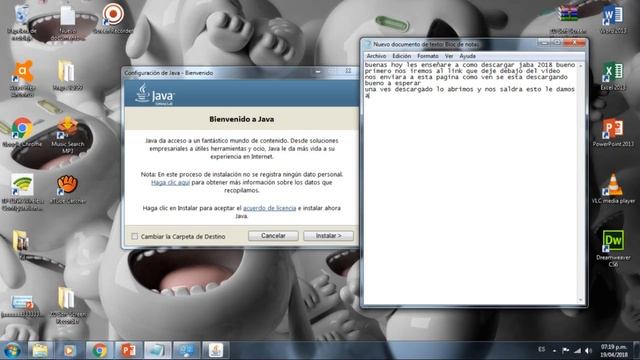Image resolution: width=640 pixels, height=360 pixels.
Task: Select the VLC media player desktop shortcut
Action: point(613,189)
